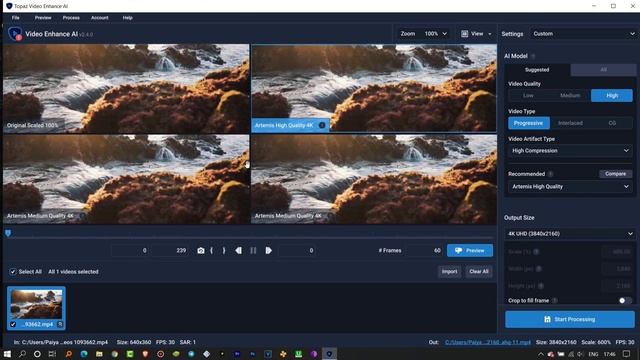Open the Preview menu
Viewport: 640px width, 360px height.
pyautogui.click(x=43, y=18)
